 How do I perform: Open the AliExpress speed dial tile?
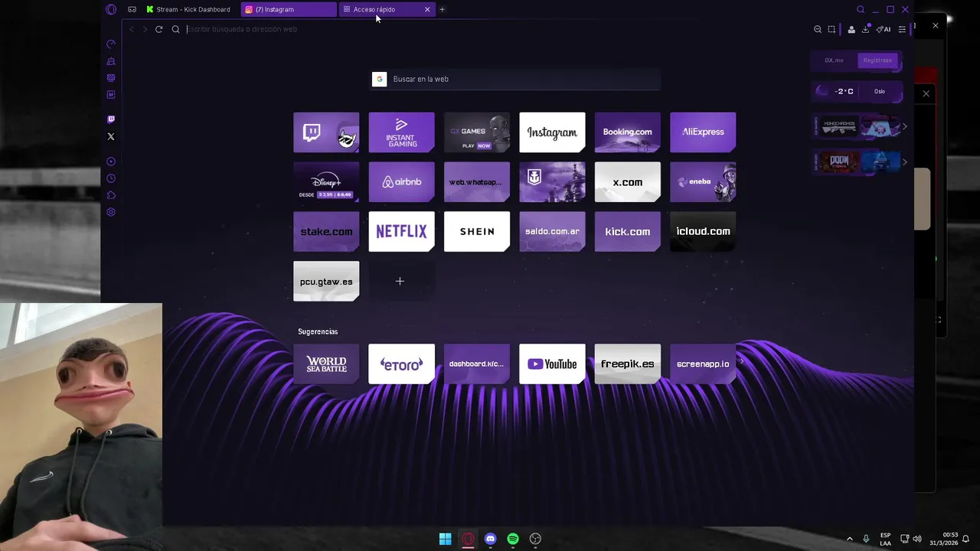[x=703, y=132]
